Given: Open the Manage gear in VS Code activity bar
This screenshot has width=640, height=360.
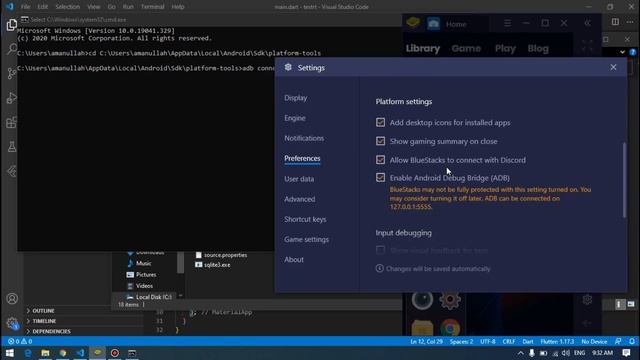Looking at the screenshot, I should (12, 323).
